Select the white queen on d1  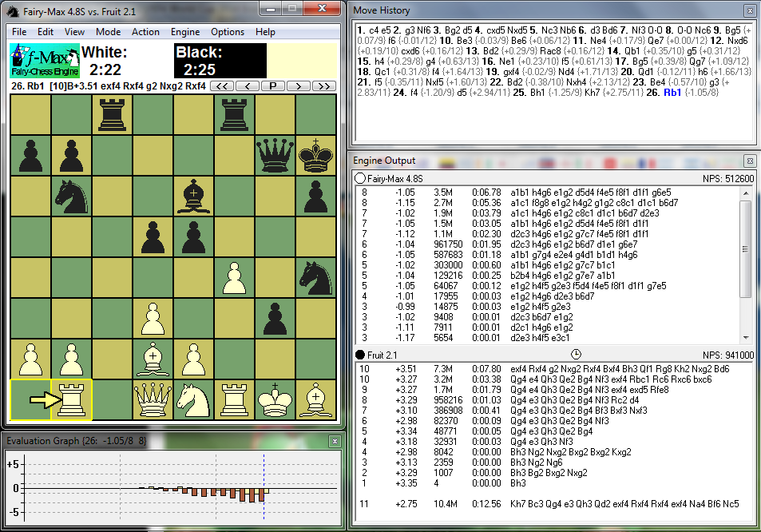tap(153, 399)
